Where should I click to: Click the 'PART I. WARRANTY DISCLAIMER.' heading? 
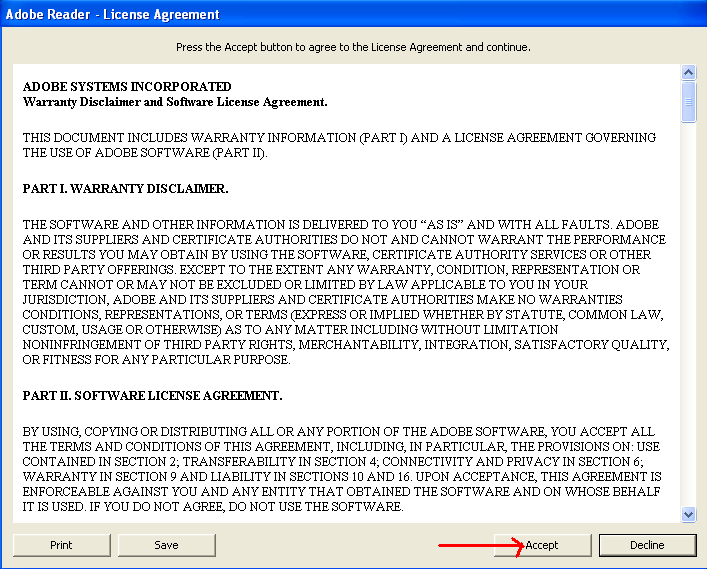(125, 188)
